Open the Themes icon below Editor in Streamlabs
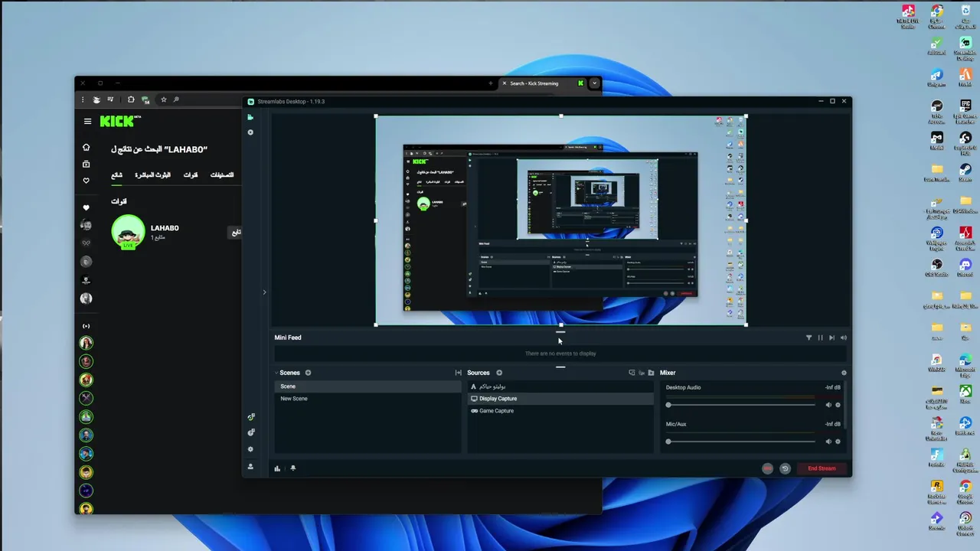Image resolution: width=980 pixels, height=551 pixels. [x=250, y=132]
